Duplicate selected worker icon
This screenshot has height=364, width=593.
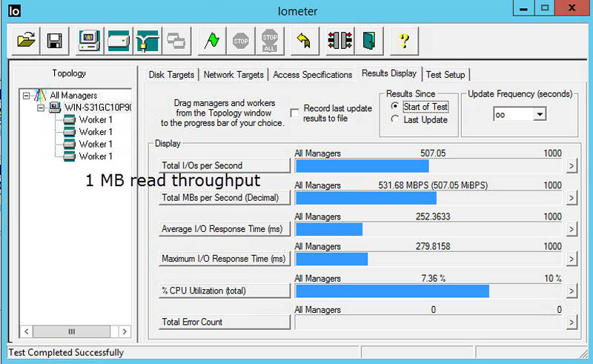tap(176, 41)
